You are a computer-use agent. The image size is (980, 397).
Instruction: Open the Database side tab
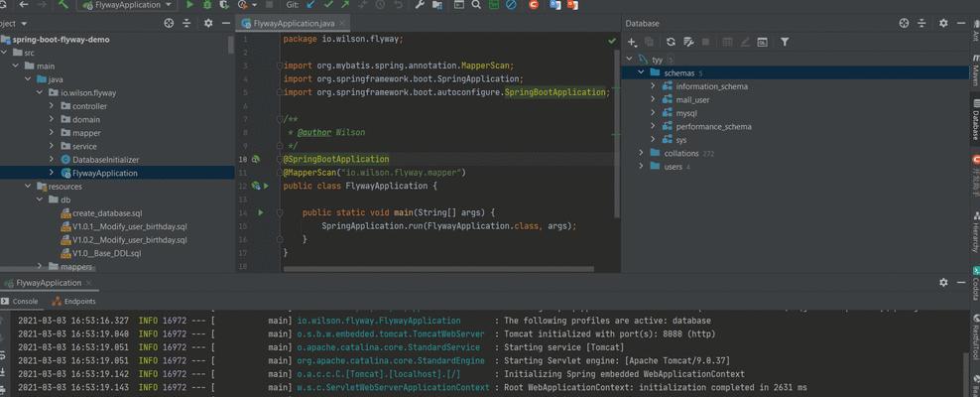pyautogui.click(x=975, y=119)
